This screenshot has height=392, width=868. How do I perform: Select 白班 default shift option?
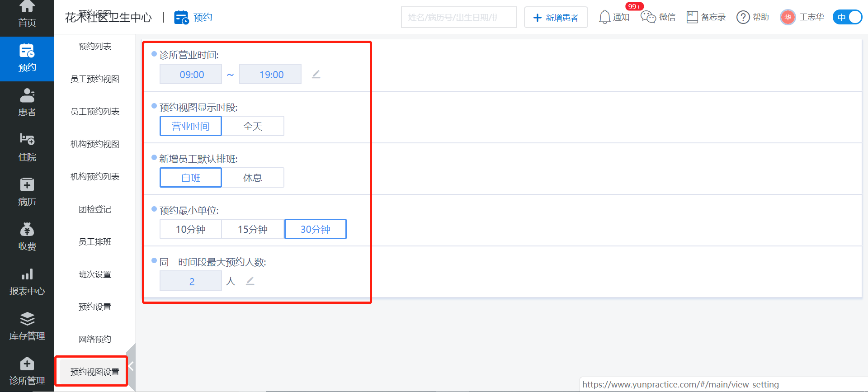coord(191,178)
